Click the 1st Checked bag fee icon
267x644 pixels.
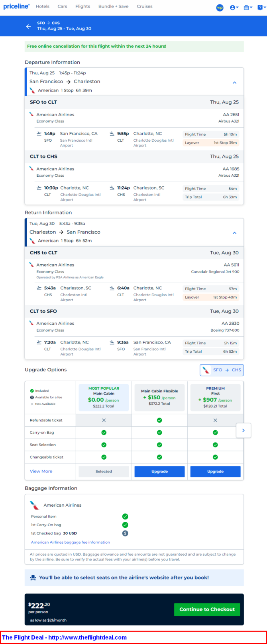(125, 533)
